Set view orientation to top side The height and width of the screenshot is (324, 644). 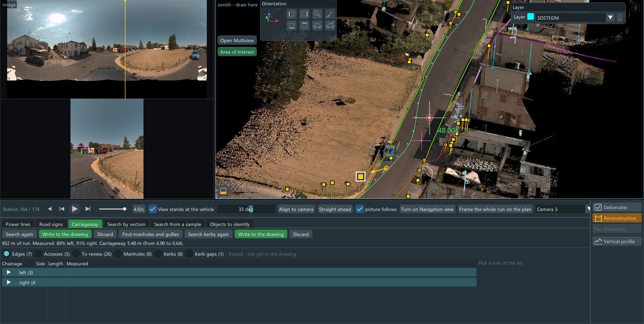[305, 26]
